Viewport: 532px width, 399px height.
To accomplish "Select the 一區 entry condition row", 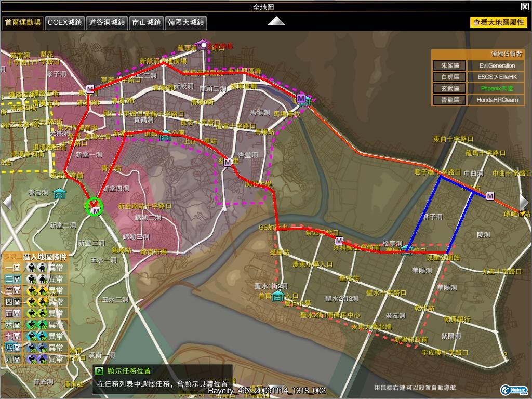I will click(x=35, y=268).
